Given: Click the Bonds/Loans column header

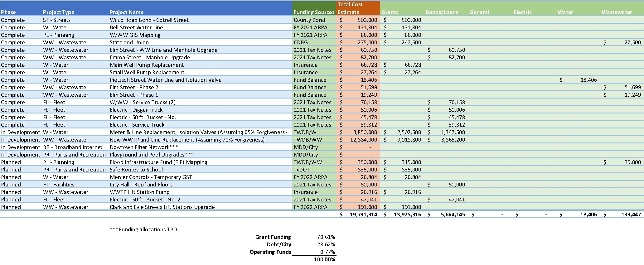Looking at the screenshot, I should pos(442,12).
